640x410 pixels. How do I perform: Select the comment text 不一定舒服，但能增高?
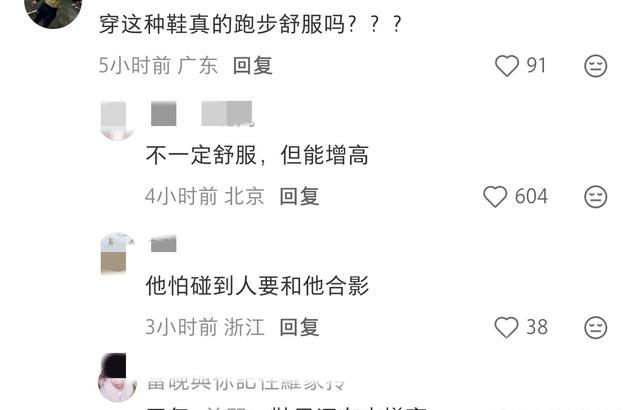(257, 155)
